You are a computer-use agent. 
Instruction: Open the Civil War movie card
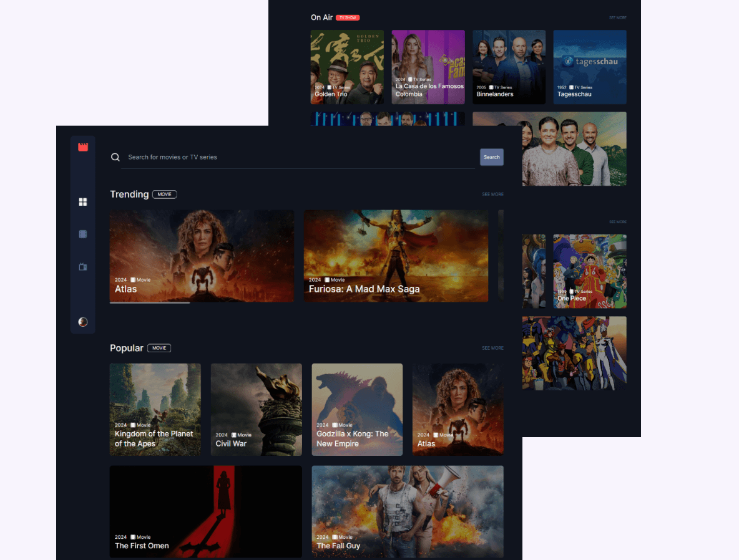coord(257,409)
